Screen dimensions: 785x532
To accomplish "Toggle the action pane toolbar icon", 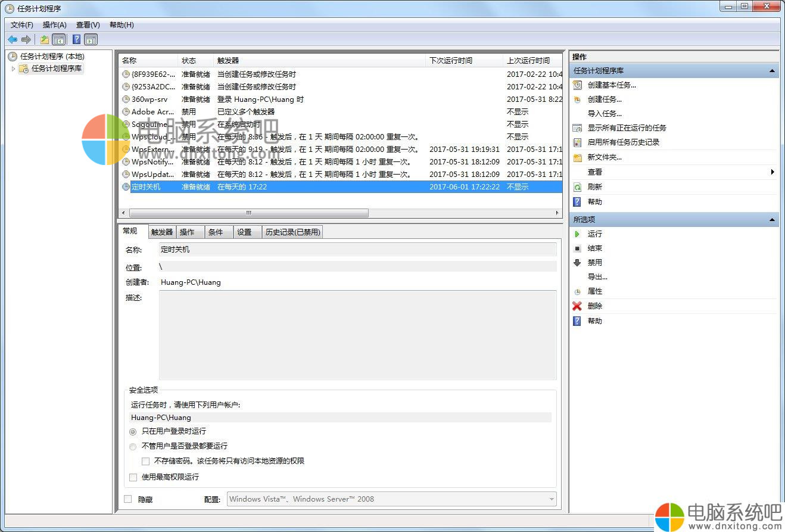I will [91, 39].
